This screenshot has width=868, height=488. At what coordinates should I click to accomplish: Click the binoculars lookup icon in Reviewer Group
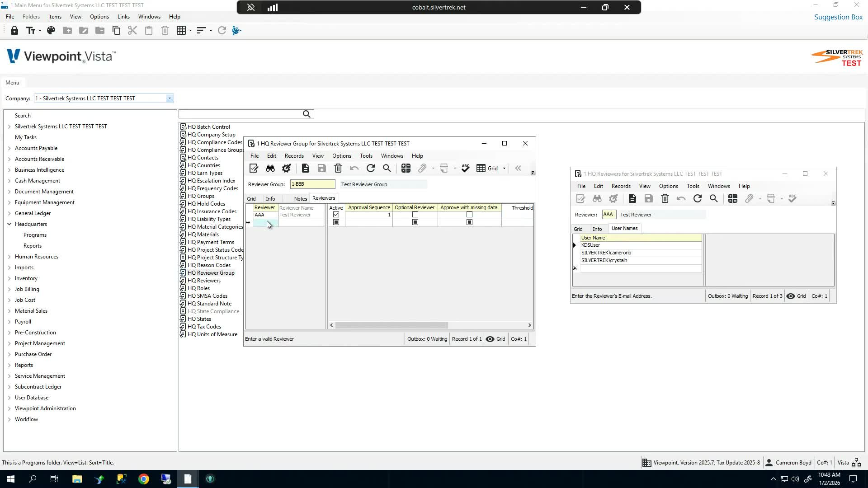[270, 169]
